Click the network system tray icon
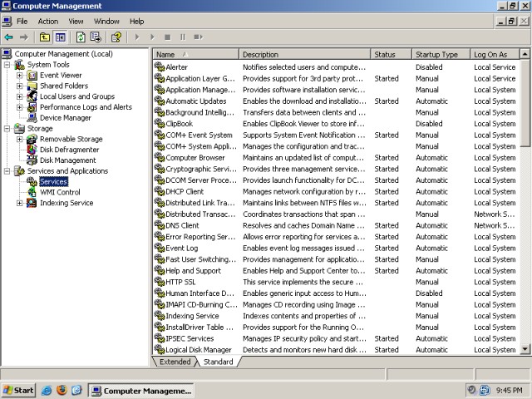The image size is (532, 399). [485, 391]
